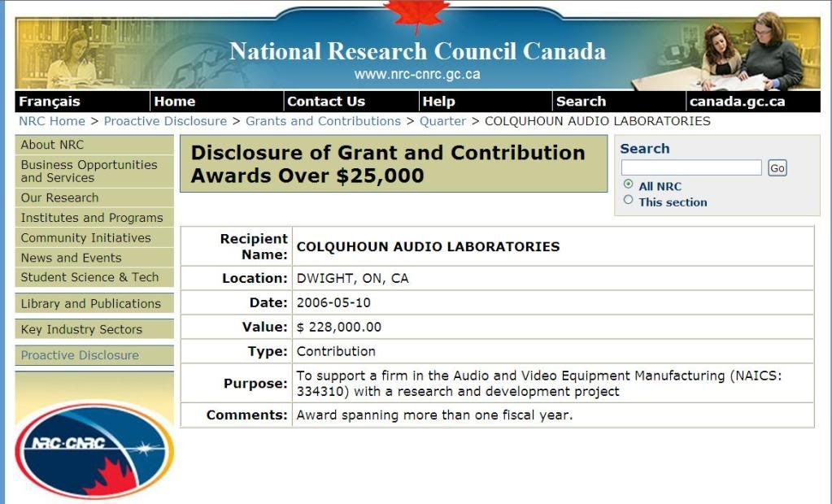The height and width of the screenshot is (504, 832).
Task: Click the www.nrc-cnrc.gc.ca banner address
Action: pos(417,74)
